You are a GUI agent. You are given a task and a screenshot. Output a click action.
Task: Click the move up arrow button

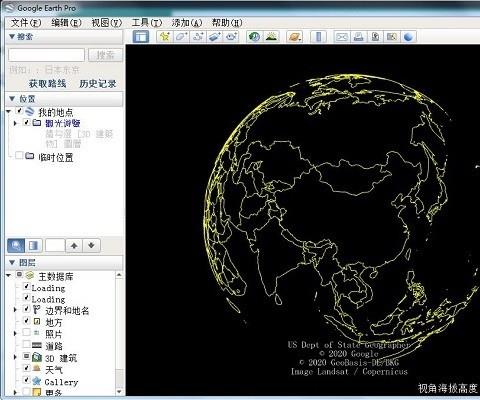(74, 246)
